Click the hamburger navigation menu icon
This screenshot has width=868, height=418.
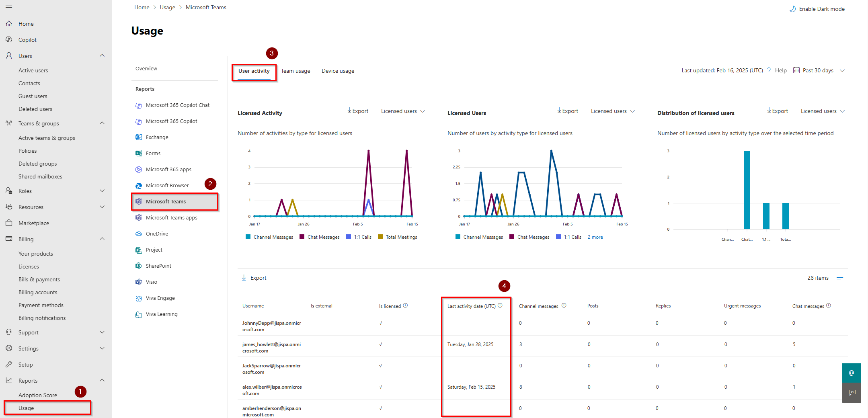point(8,7)
